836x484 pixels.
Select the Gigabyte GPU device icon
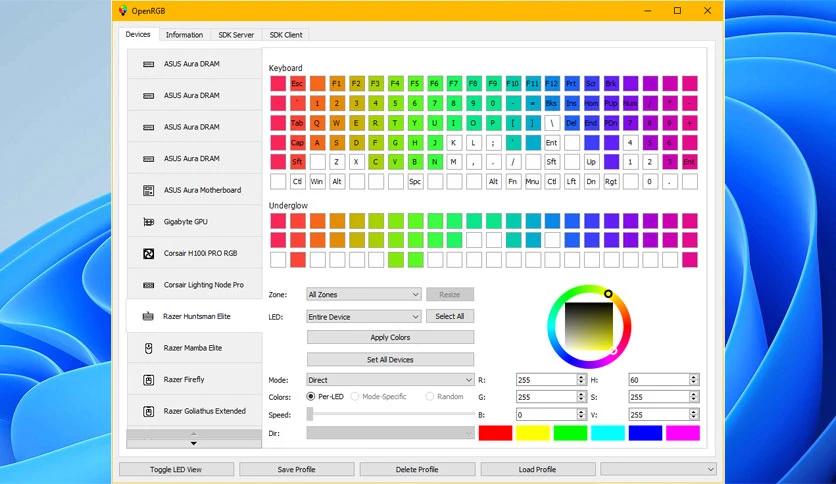tap(149, 222)
